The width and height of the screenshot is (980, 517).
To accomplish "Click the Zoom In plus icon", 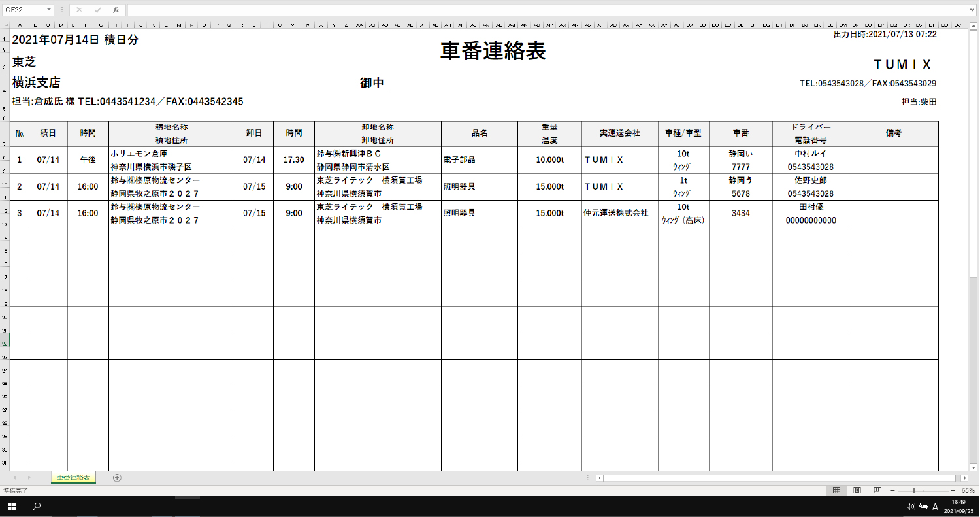I will (953, 490).
